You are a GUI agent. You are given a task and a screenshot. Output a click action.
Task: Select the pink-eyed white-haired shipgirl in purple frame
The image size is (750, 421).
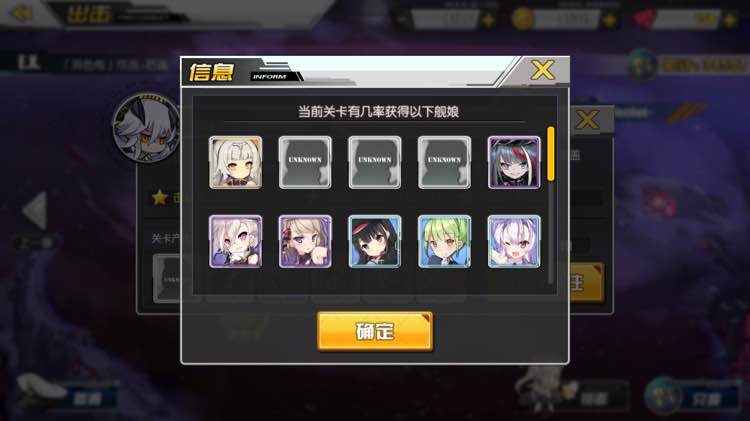tap(235, 241)
